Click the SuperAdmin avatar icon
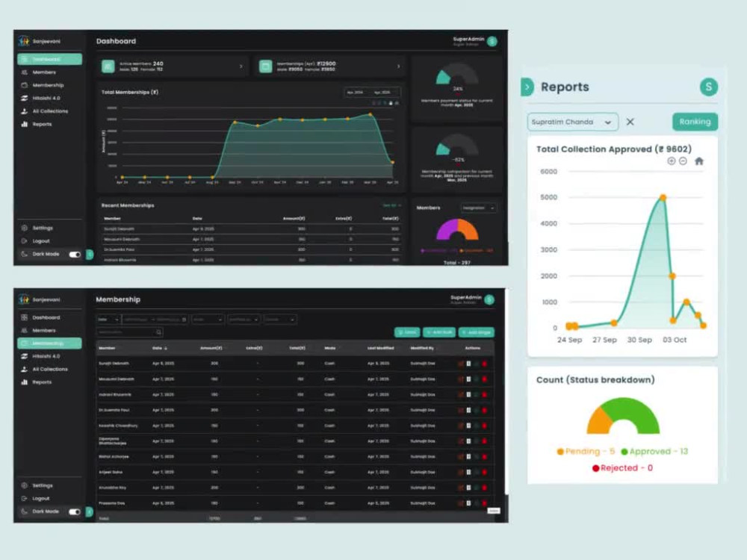The image size is (747, 560). pos(492,41)
